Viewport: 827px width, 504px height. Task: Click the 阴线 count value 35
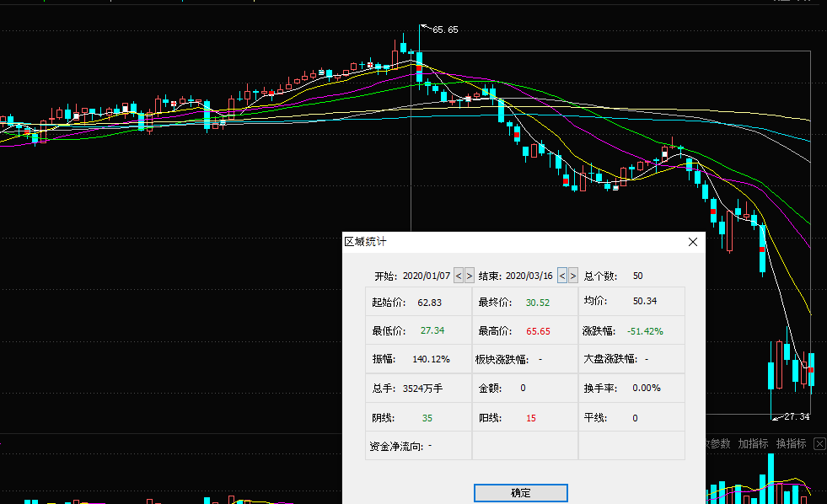[427, 418]
